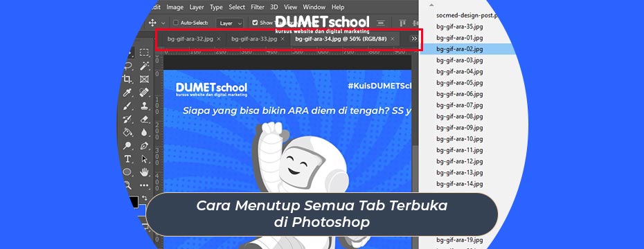Close the bg-gif-ara-32.jpg tab

point(219,39)
